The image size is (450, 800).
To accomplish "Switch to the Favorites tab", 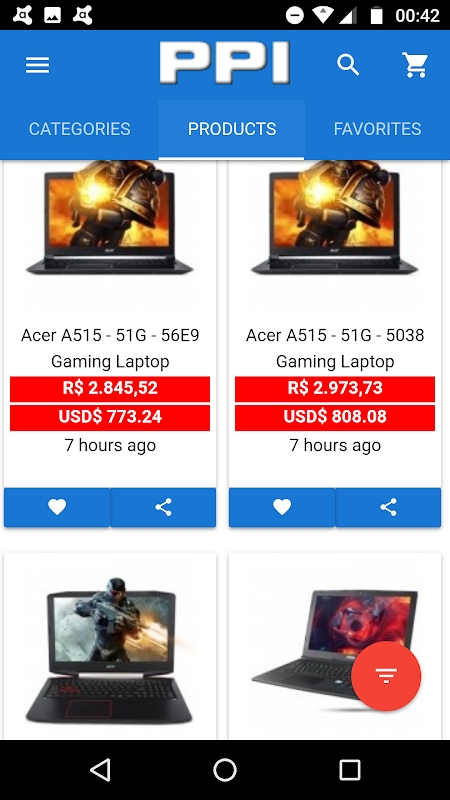I will (x=378, y=129).
